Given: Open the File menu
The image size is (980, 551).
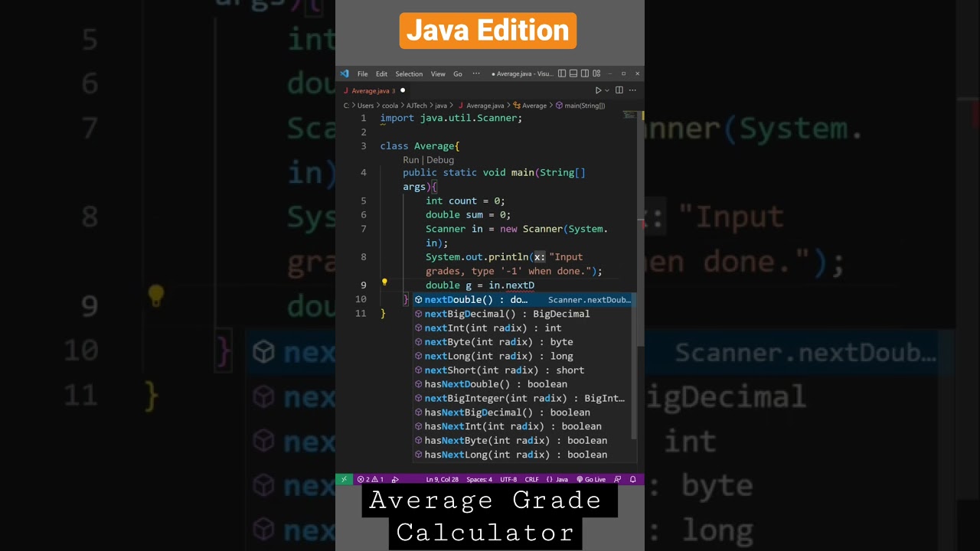Looking at the screenshot, I should tap(362, 74).
